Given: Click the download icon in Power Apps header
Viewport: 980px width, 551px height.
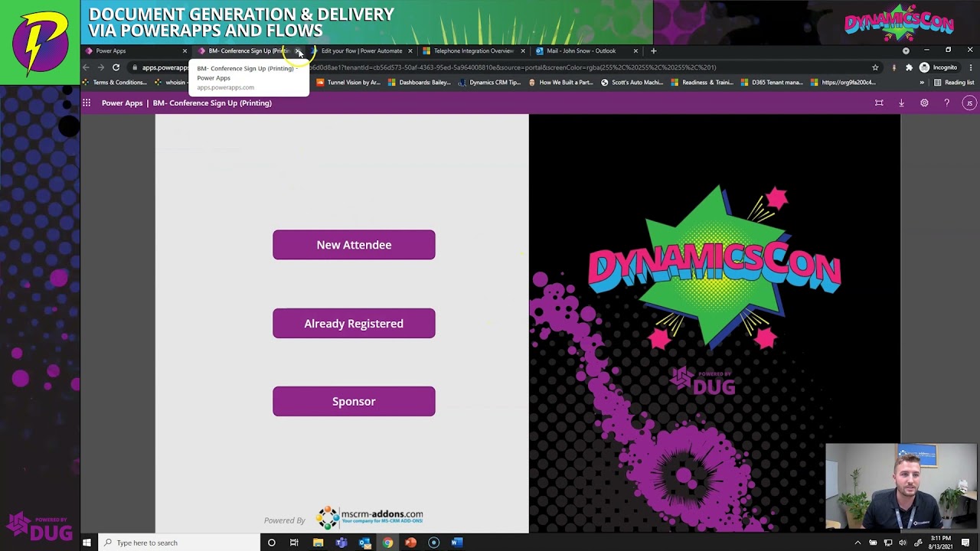Looking at the screenshot, I should point(901,103).
